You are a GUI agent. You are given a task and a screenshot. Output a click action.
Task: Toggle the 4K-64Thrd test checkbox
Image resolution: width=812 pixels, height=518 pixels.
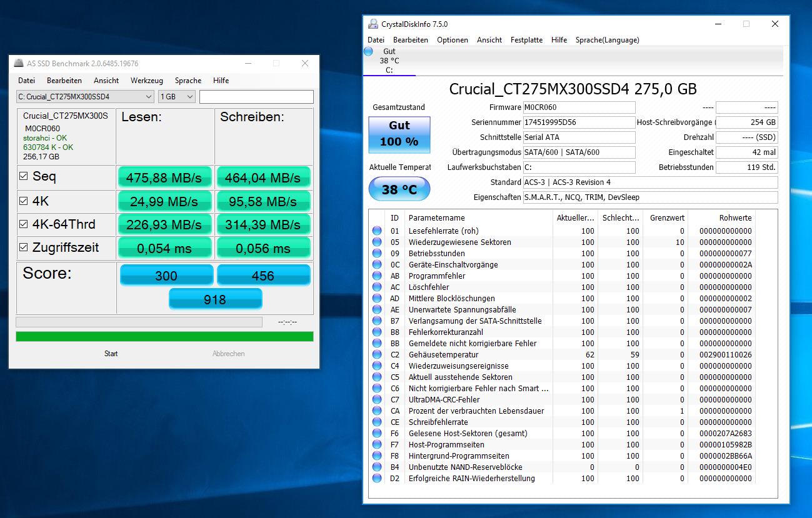(24, 224)
